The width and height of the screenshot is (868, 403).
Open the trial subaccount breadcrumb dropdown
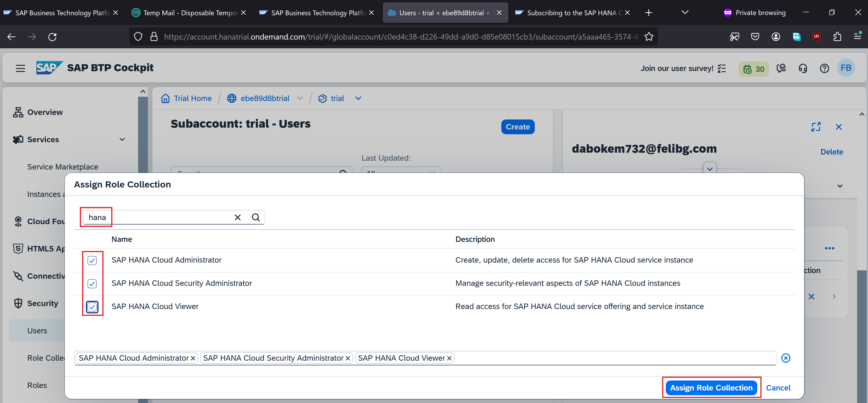point(358,98)
